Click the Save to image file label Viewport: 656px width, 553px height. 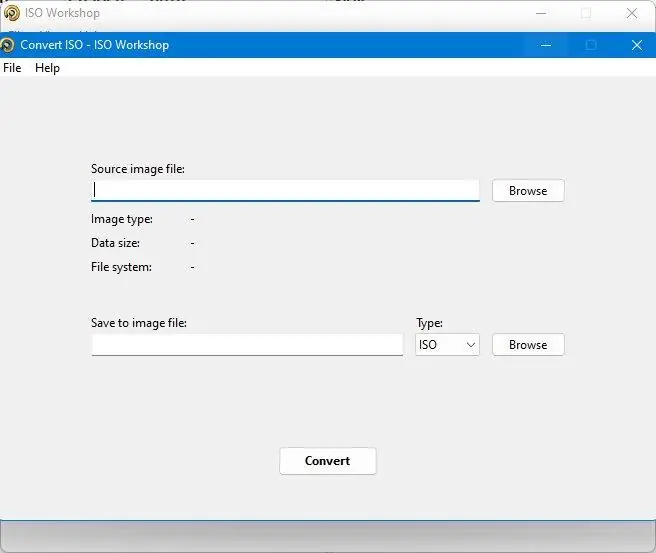point(138,323)
